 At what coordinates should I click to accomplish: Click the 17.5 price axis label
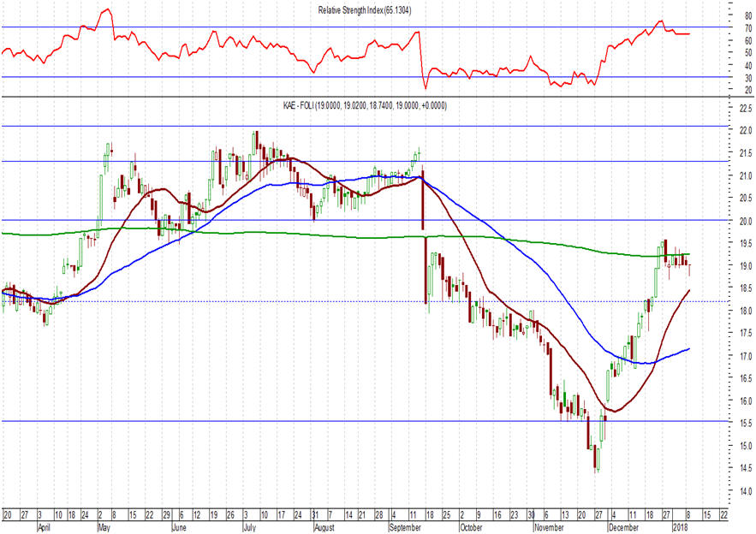tap(747, 333)
